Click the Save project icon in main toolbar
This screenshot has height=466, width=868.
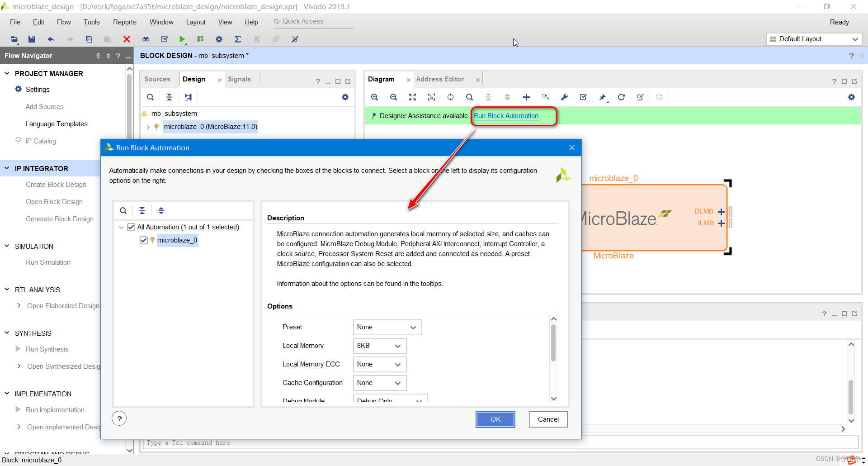pos(32,39)
